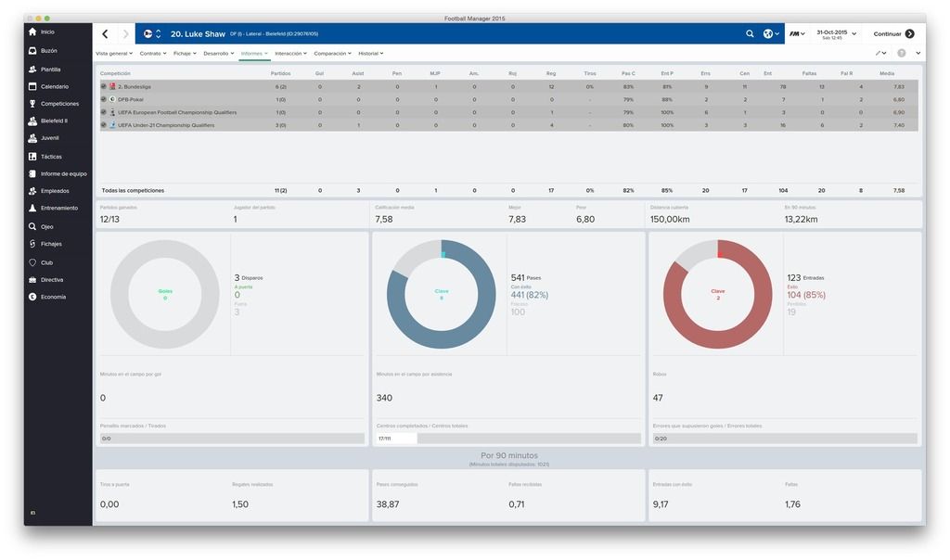The width and height of the screenshot is (950, 560).
Task: Click the player name 20. Luke Shaw
Action: [198, 34]
